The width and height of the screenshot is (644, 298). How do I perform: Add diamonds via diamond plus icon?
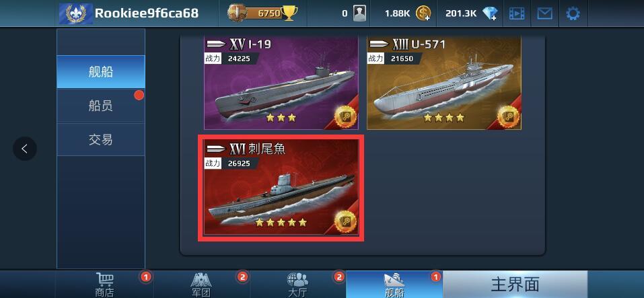point(490,13)
